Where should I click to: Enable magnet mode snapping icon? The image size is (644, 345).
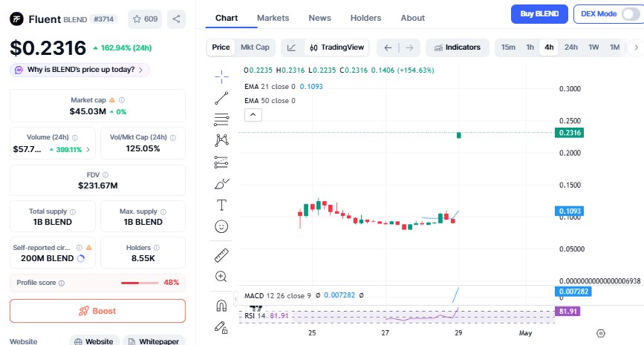click(221, 305)
